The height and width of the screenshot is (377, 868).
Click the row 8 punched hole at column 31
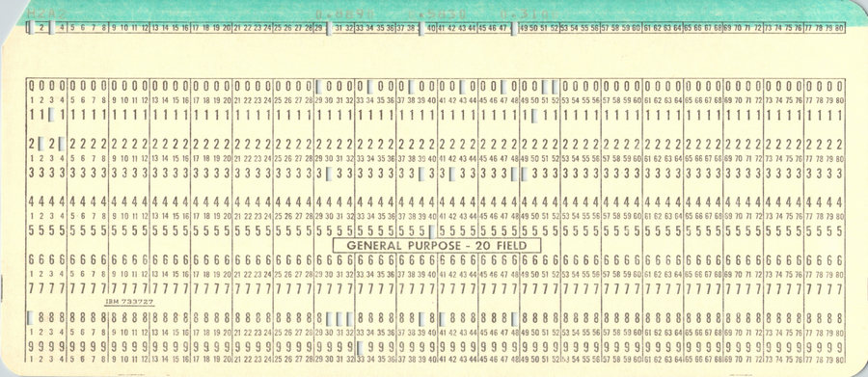pos(339,318)
